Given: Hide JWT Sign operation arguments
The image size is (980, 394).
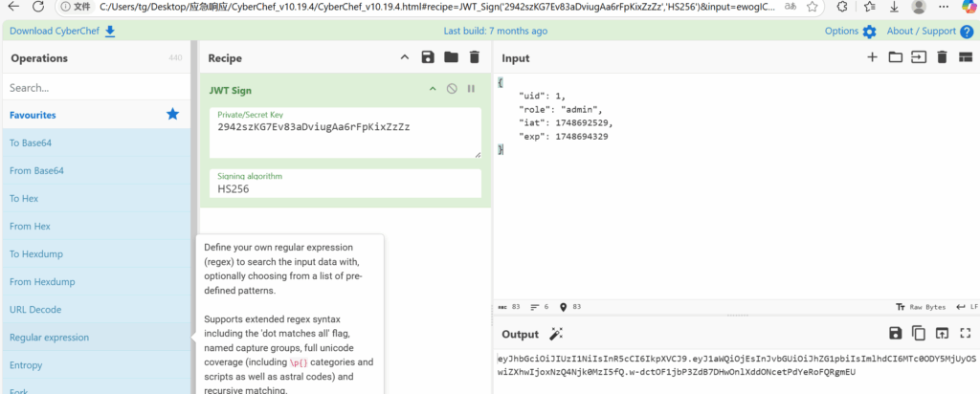Looking at the screenshot, I should (432, 89).
